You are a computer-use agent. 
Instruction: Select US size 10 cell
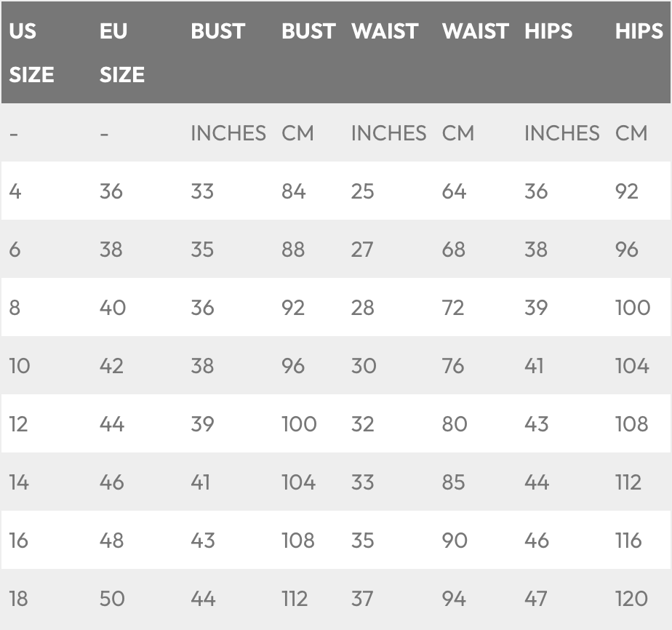point(20,366)
